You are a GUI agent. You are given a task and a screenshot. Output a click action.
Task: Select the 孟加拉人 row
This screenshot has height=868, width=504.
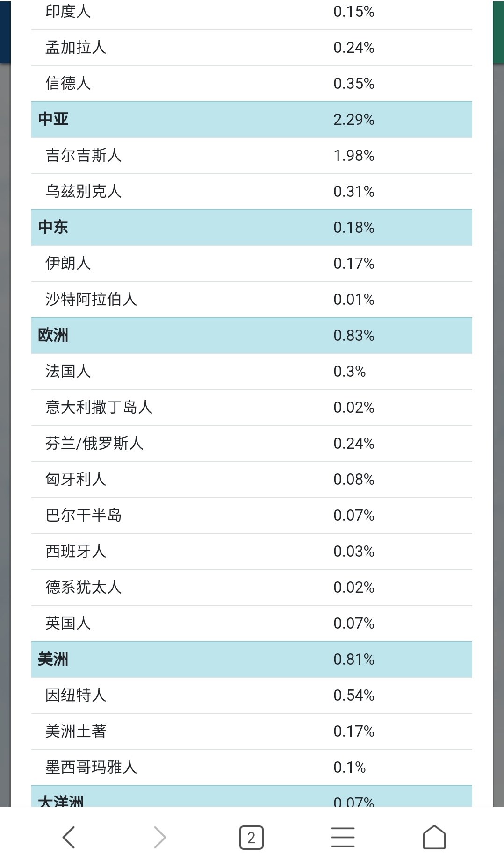[252, 48]
